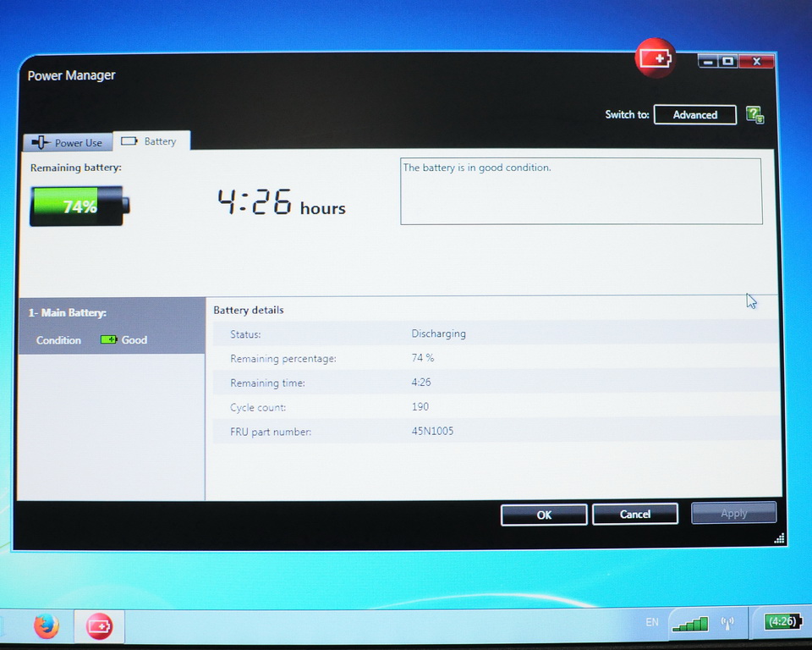Select the Battery tab
Image resolution: width=812 pixels, height=650 pixels.
[x=151, y=141]
